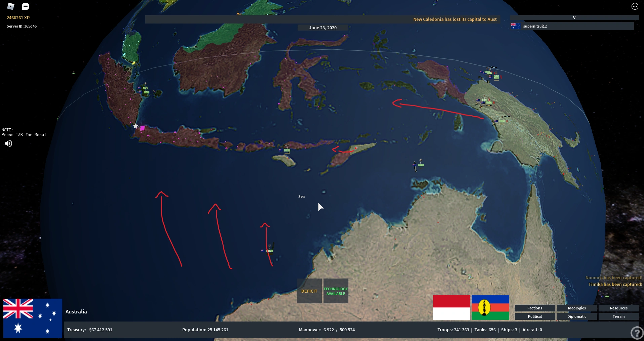
Task: Click the Population 25 145 261 readout
Action: (x=205, y=330)
